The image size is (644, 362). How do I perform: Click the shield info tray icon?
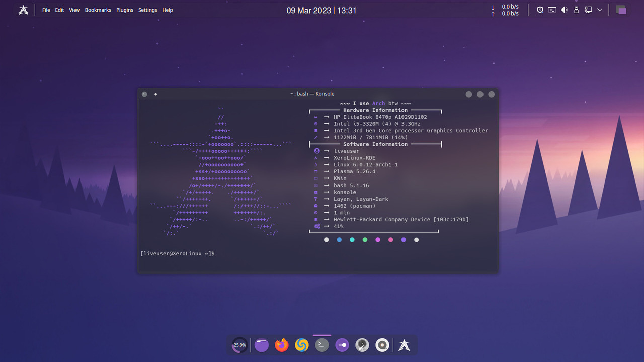tap(540, 10)
